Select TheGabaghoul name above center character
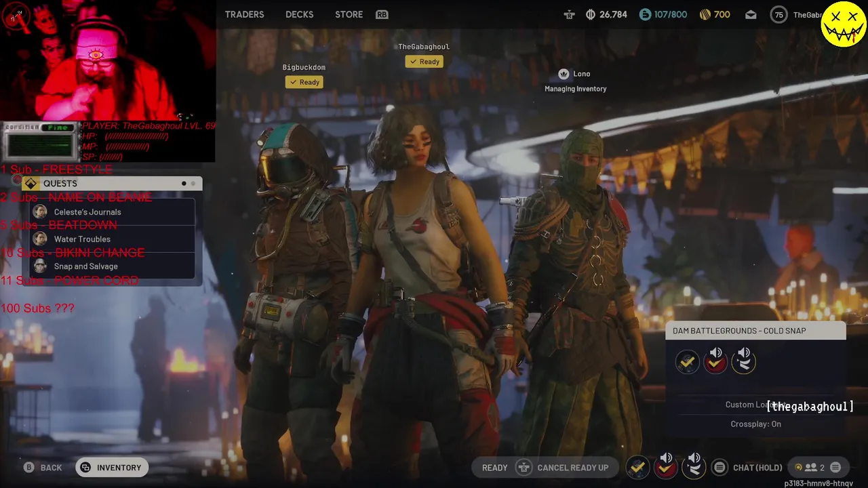The image size is (868, 488). point(424,47)
